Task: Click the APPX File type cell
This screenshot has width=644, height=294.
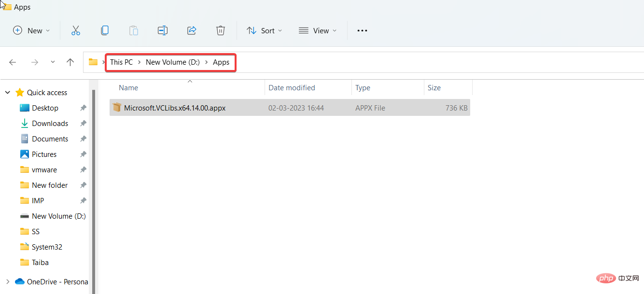Action: click(x=370, y=108)
